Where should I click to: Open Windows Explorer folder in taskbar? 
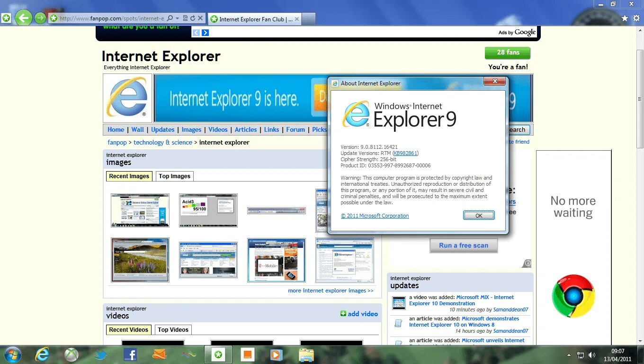click(x=306, y=355)
